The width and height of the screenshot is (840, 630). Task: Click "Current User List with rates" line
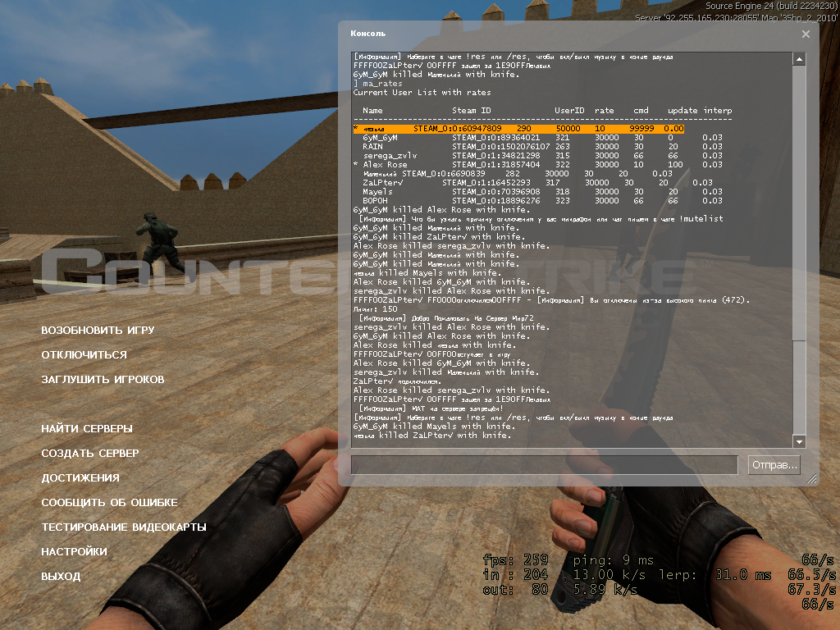pyautogui.click(x=422, y=93)
